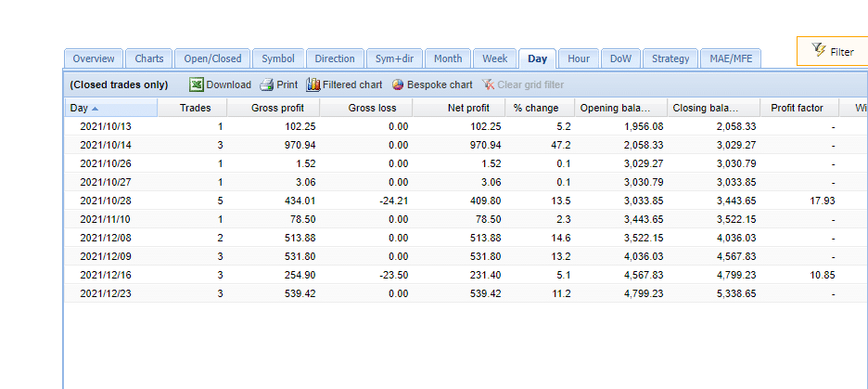Click the Filtered chart bar-graph icon
Viewport: 868px width, 389px height.
(313, 84)
